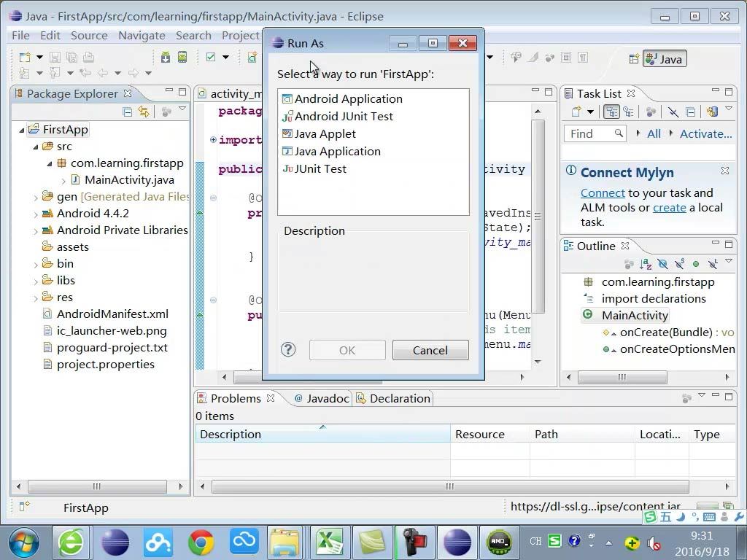Click the Find field in Task List
Viewport: 747px width, 560px height.
(595, 134)
